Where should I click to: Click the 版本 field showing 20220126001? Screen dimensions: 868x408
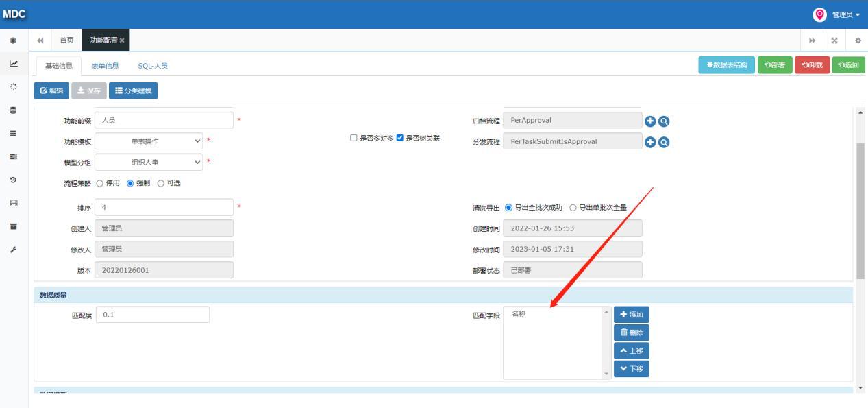coord(164,270)
